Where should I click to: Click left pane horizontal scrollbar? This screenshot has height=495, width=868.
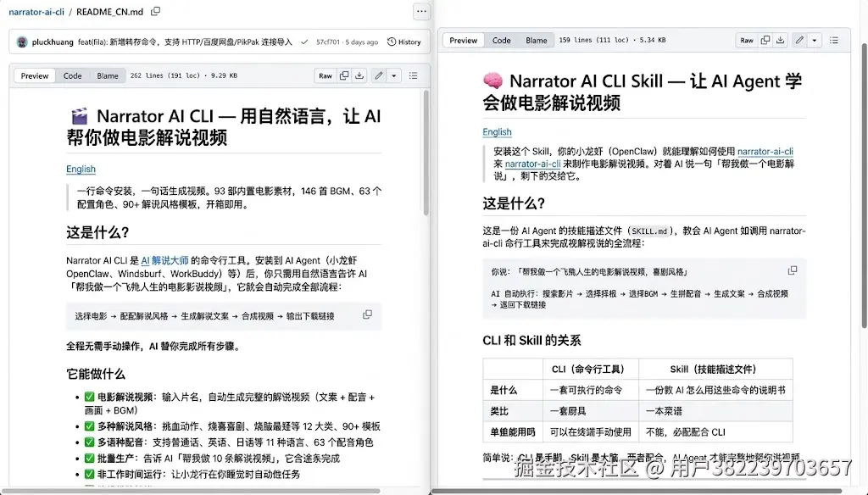(191, 491)
